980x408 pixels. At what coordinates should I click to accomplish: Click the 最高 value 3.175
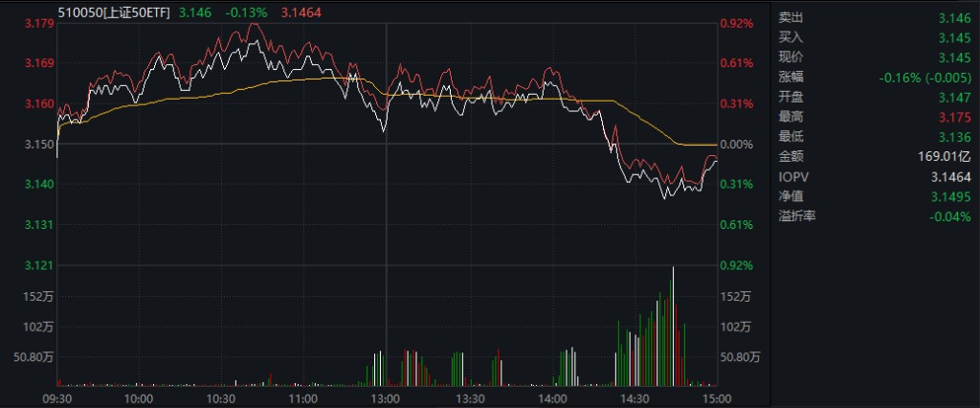point(957,117)
